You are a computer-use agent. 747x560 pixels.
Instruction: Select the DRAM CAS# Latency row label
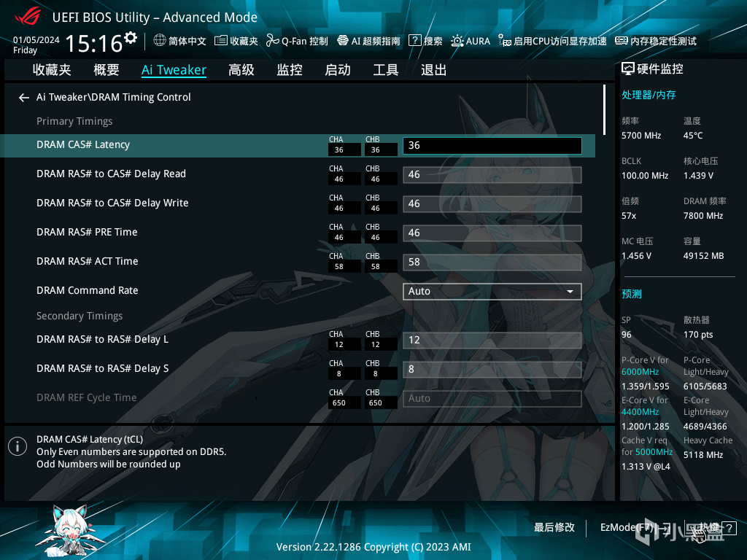click(x=83, y=145)
